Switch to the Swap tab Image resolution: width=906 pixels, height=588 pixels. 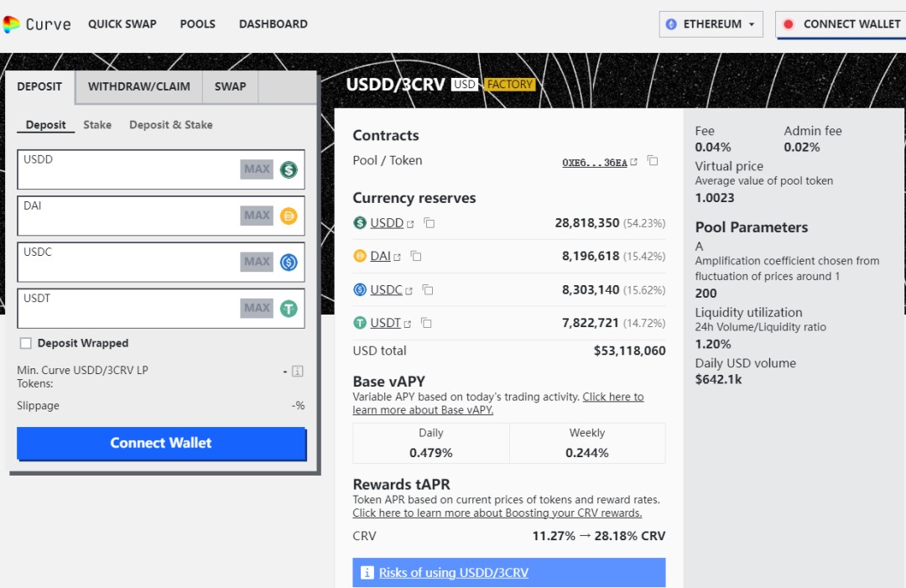pos(230,86)
